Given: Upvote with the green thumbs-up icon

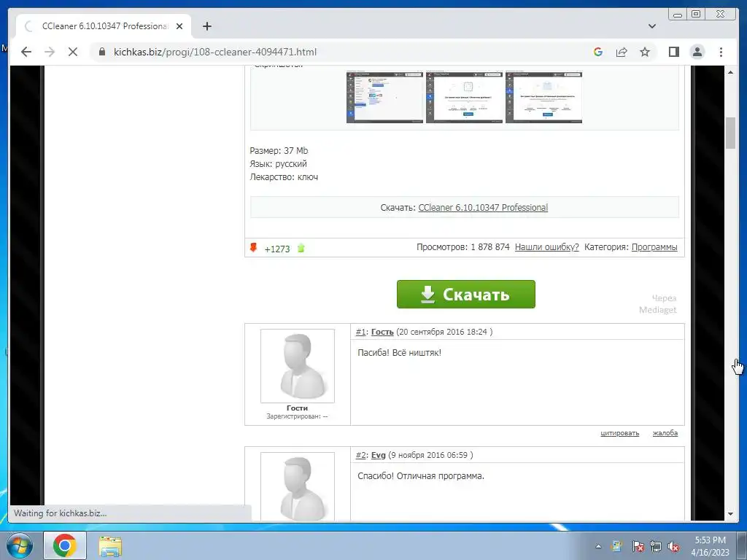Looking at the screenshot, I should click(301, 248).
